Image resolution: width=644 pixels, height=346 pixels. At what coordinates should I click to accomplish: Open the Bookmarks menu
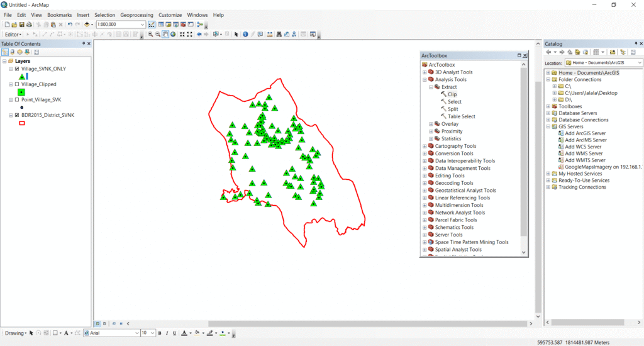coord(60,15)
